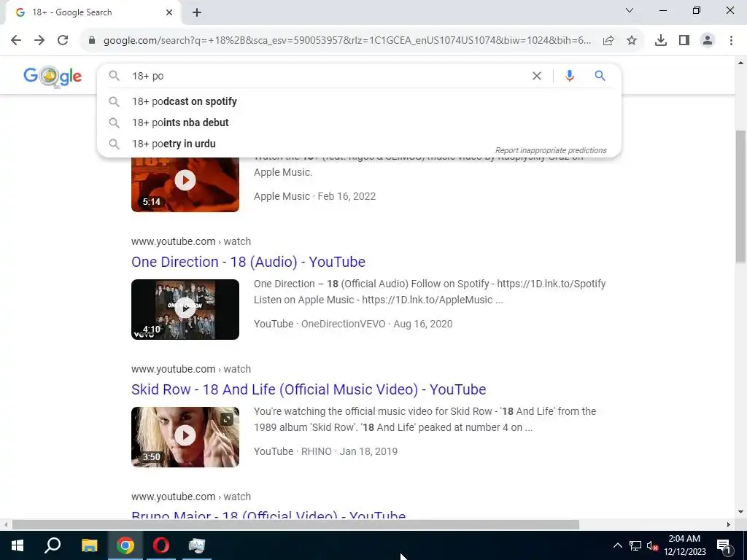This screenshot has height=560, width=747.
Task: View site information via the lock icon
Action: click(92, 41)
